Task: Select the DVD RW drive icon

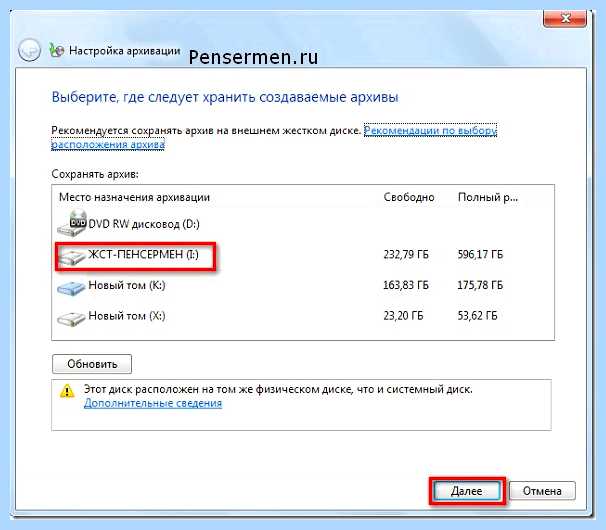Action: [72, 223]
